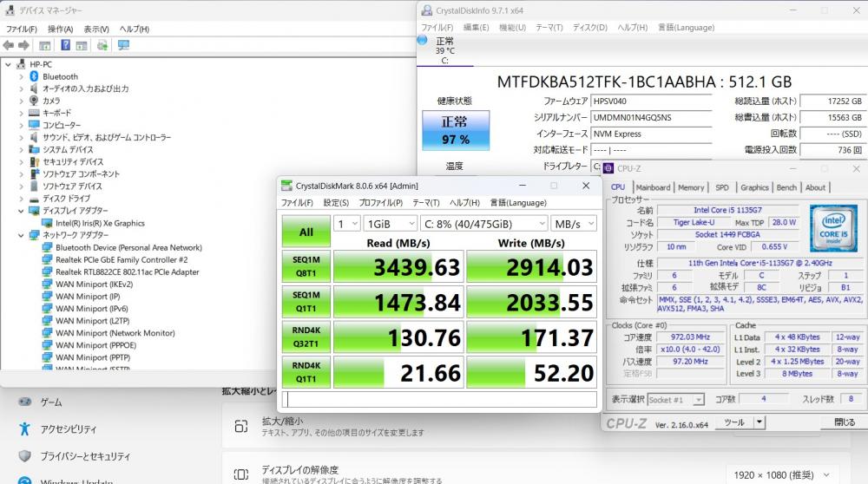
Task: Run the SEQ1M Q8T1 benchmark test
Action: point(306,266)
